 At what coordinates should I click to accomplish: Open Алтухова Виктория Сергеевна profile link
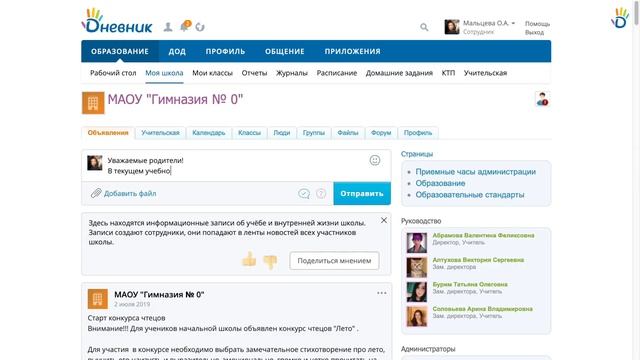pos(478,260)
